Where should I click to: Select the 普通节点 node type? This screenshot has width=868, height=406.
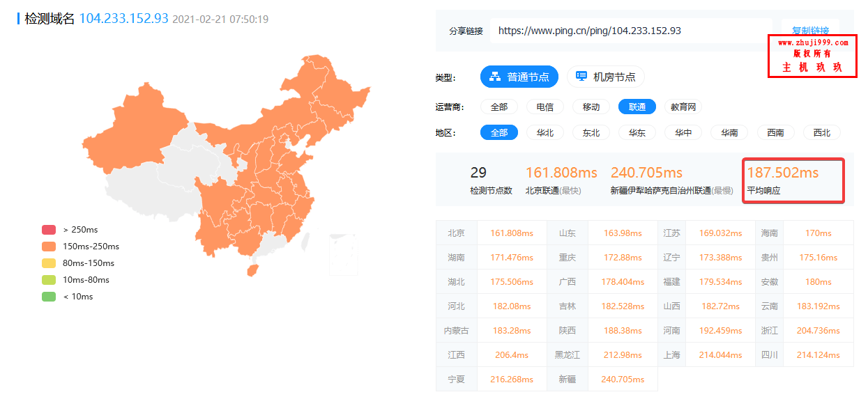pos(519,77)
